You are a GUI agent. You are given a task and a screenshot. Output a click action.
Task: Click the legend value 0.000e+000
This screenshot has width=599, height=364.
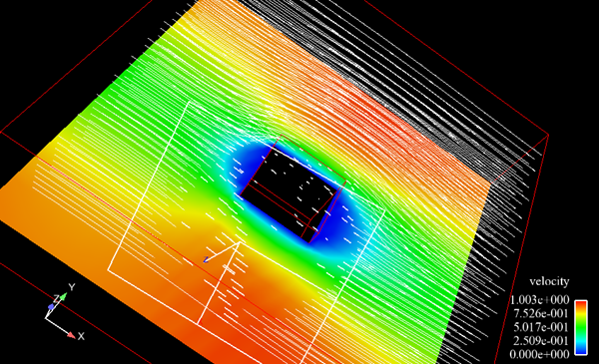(540, 354)
